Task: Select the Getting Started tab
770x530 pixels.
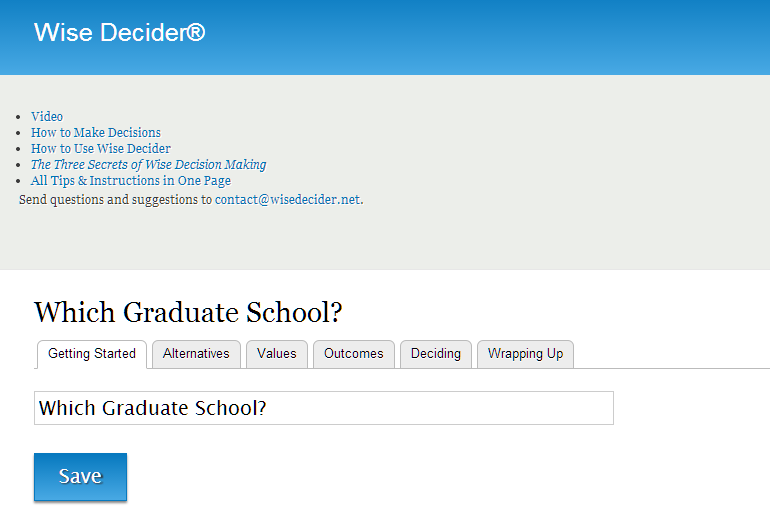Action: click(92, 354)
